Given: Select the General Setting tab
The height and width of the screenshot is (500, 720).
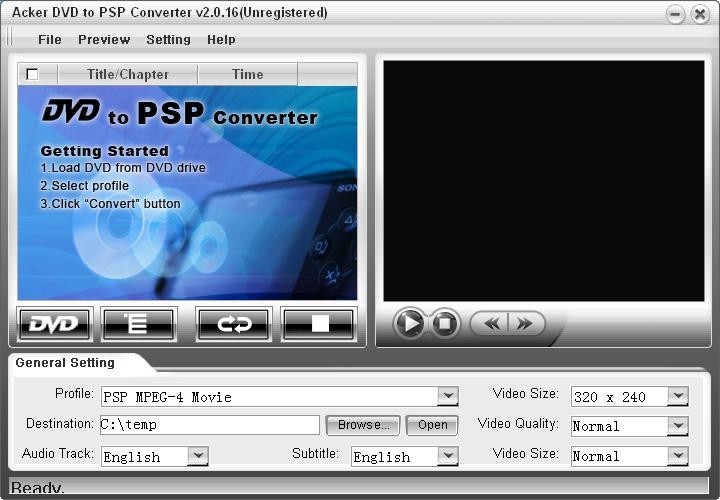Looking at the screenshot, I should pyautogui.click(x=65, y=363).
